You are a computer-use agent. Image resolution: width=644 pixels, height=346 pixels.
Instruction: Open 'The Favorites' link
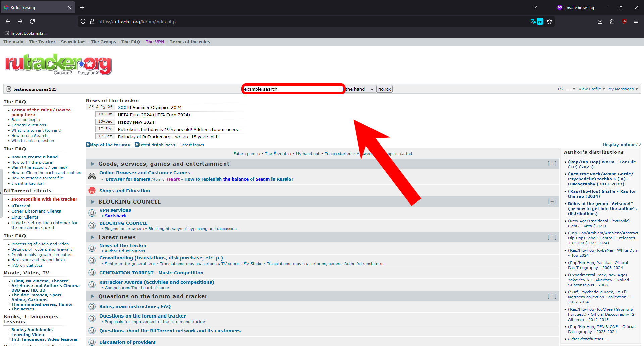(x=278, y=154)
